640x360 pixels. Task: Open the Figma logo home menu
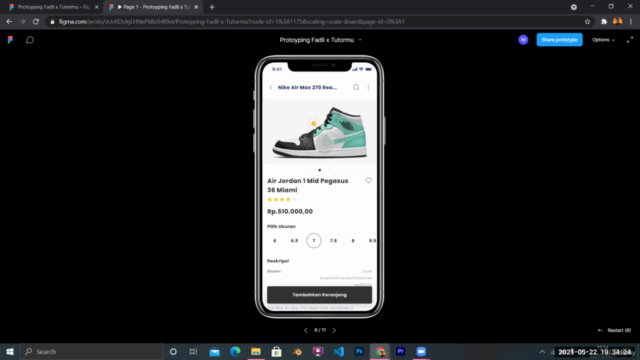click(x=10, y=40)
